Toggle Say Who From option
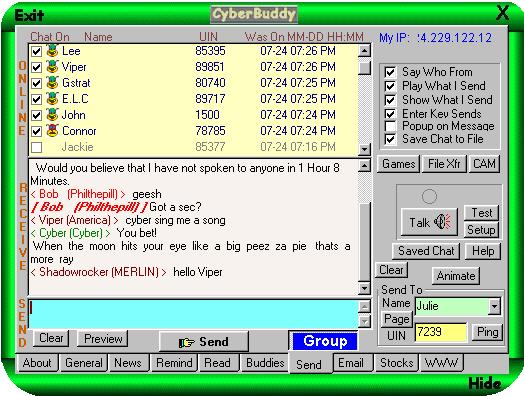This screenshot has width=524, height=396. [x=390, y=72]
